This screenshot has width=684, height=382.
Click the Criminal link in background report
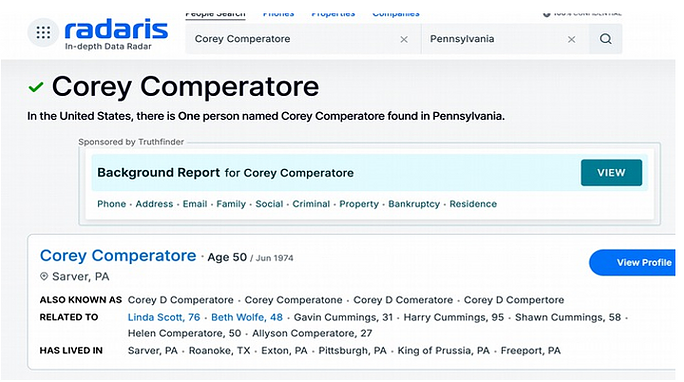click(x=311, y=204)
